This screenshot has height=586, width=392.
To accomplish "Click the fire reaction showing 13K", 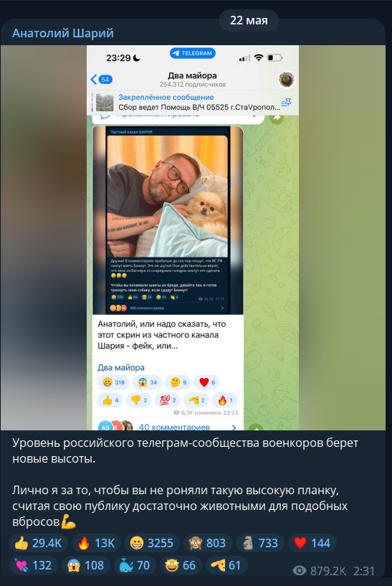I will point(96,543).
